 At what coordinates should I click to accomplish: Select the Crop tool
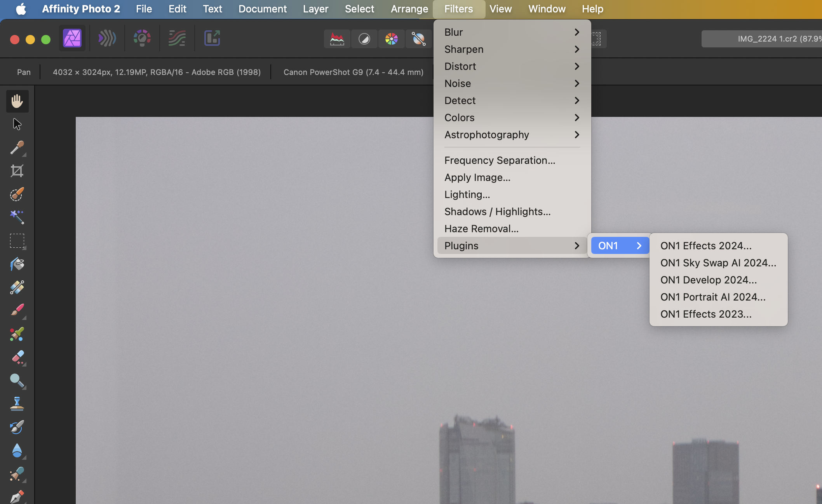coord(17,171)
